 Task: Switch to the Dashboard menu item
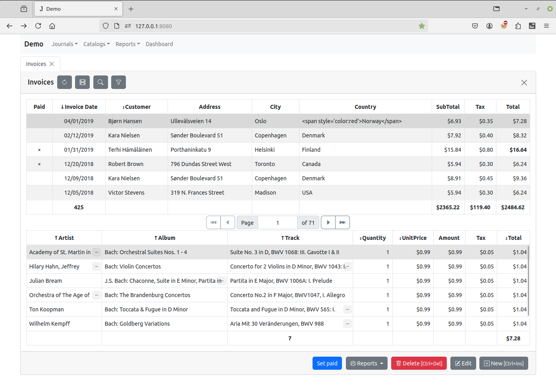tap(159, 44)
